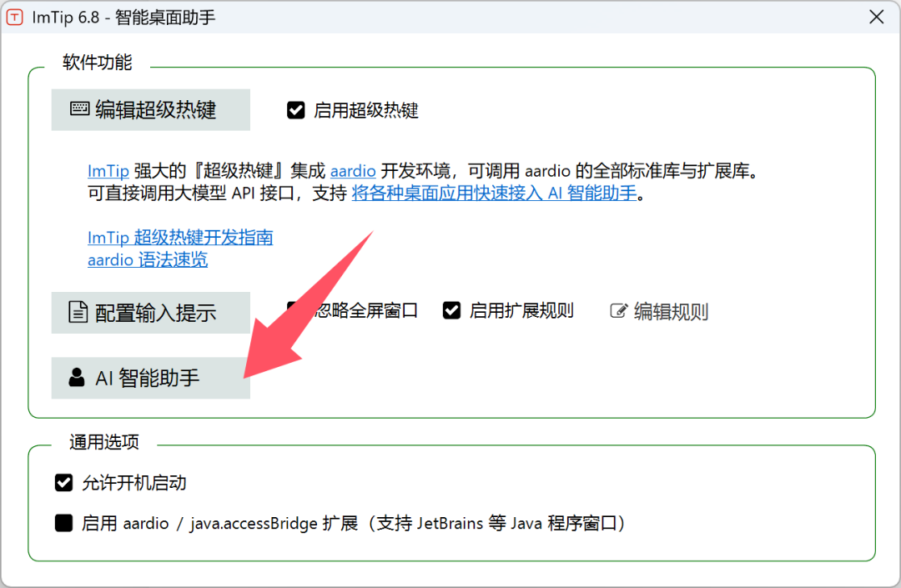The image size is (901, 588).
Task: Click the ImTip app logo in title bar
Action: (x=14, y=18)
